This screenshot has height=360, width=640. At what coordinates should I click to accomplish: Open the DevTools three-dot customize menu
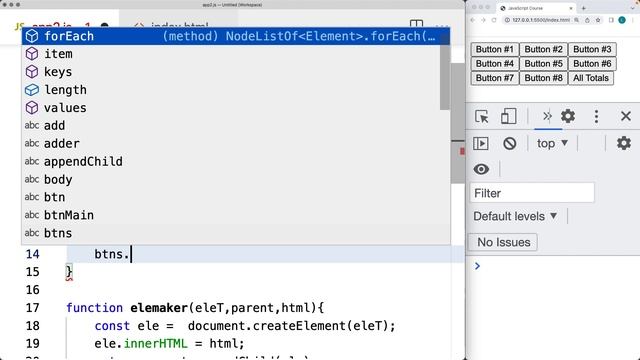(596, 117)
